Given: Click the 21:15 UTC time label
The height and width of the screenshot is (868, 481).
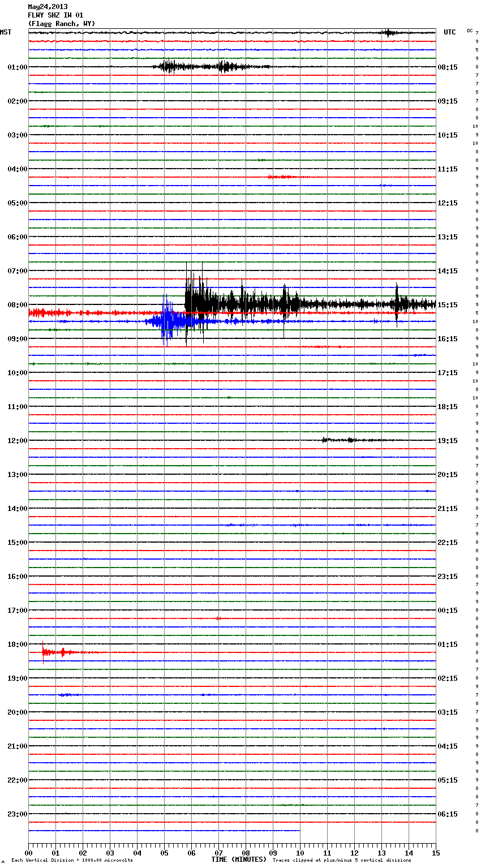Looking at the screenshot, I should pyautogui.click(x=448, y=509).
